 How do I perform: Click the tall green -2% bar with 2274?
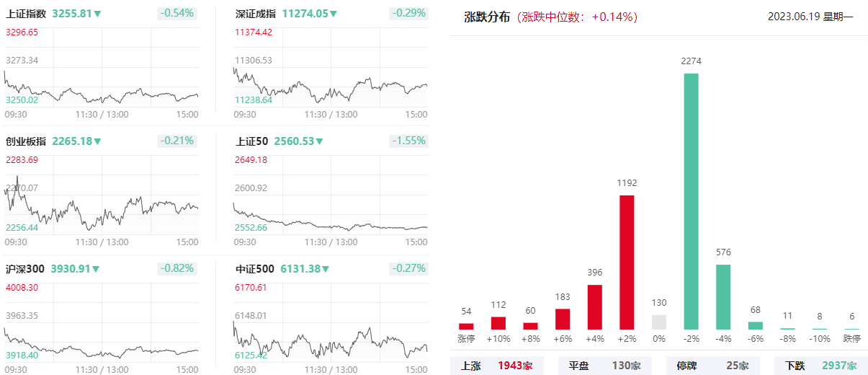click(x=691, y=201)
